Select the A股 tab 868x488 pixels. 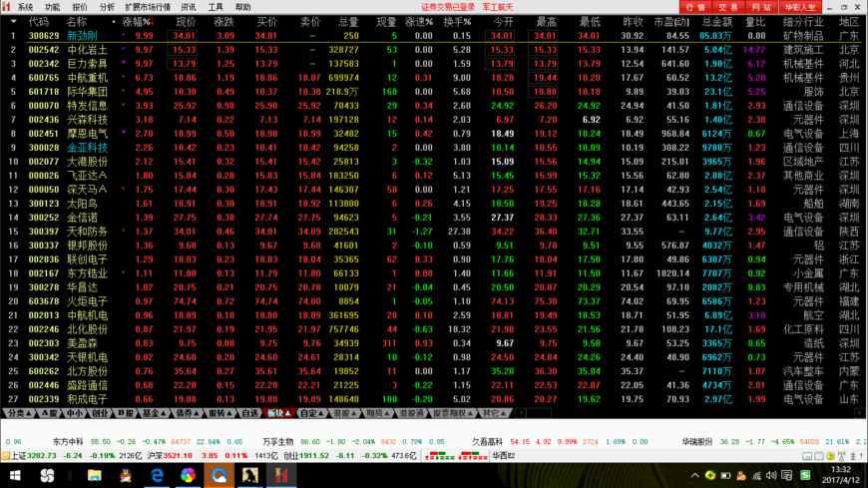[x=50, y=413]
